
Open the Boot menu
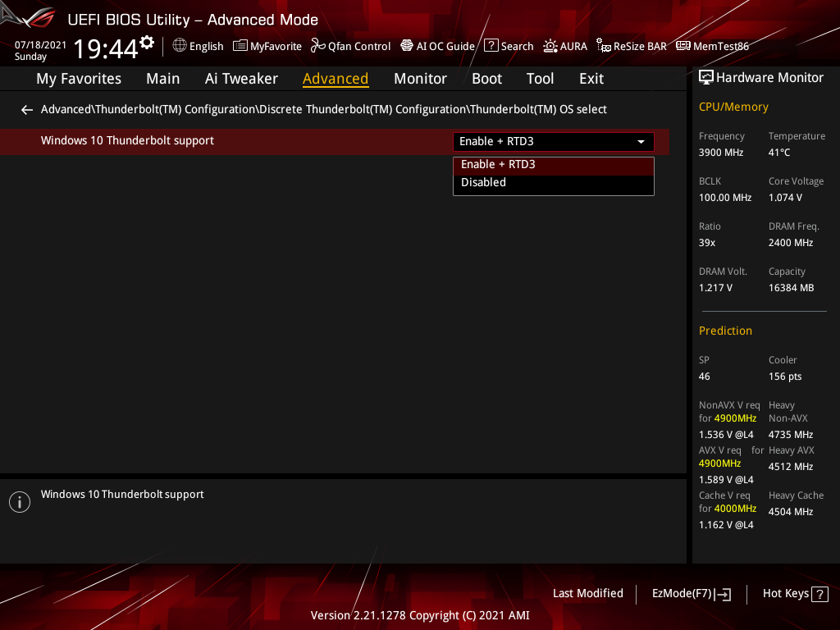coord(486,78)
